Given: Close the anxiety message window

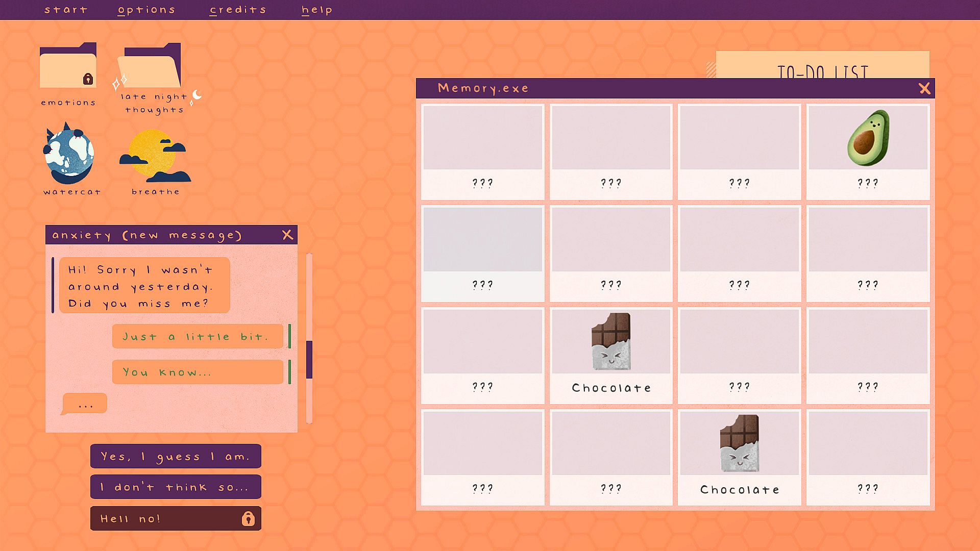Looking at the screenshot, I should 287,235.
